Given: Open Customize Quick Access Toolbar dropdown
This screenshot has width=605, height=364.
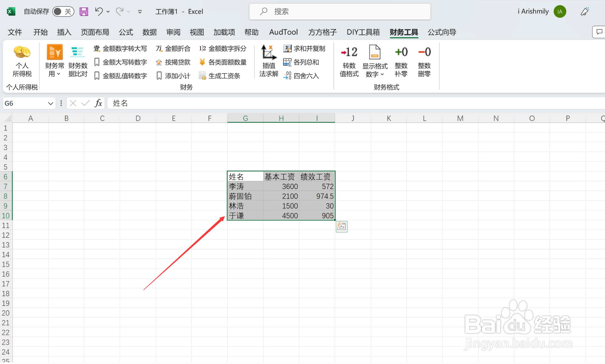Looking at the screenshot, I should (140, 12).
